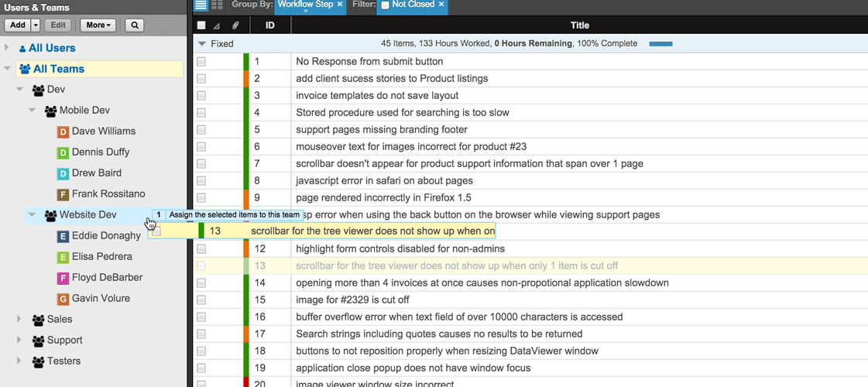Image resolution: width=868 pixels, height=387 pixels.
Task: Click the Support team icon
Action: (x=38, y=341)
